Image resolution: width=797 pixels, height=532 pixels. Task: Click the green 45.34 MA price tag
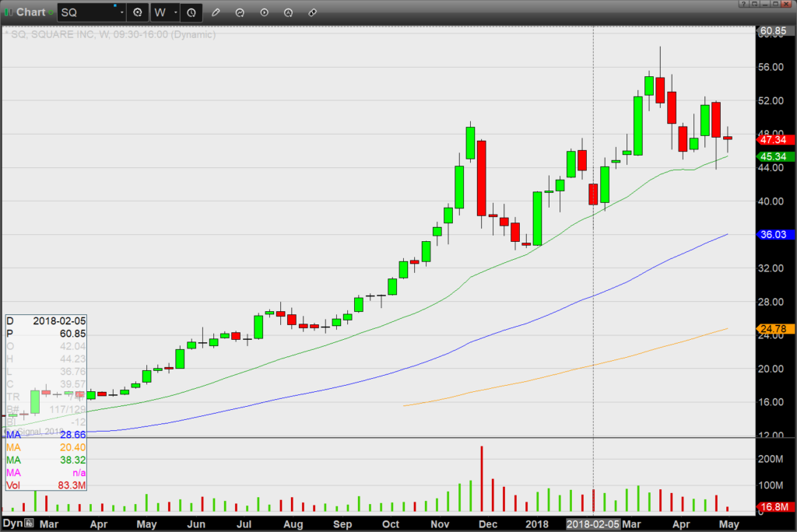(774, 156)
